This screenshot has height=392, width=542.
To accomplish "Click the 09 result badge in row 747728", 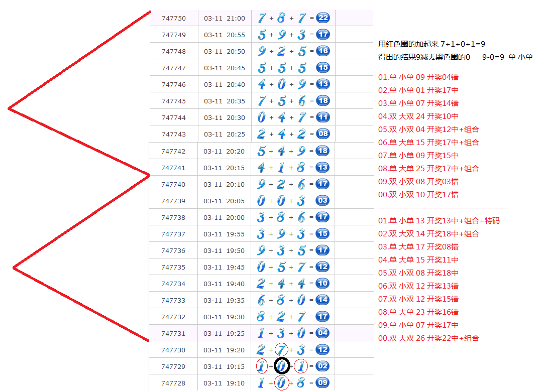I will [322, 382].
